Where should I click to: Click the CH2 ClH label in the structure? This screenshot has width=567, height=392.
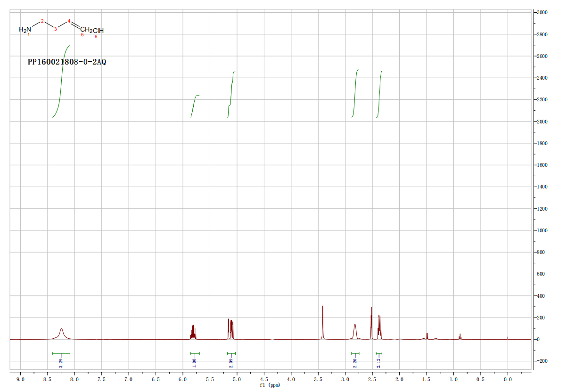(x=91, y=31)
